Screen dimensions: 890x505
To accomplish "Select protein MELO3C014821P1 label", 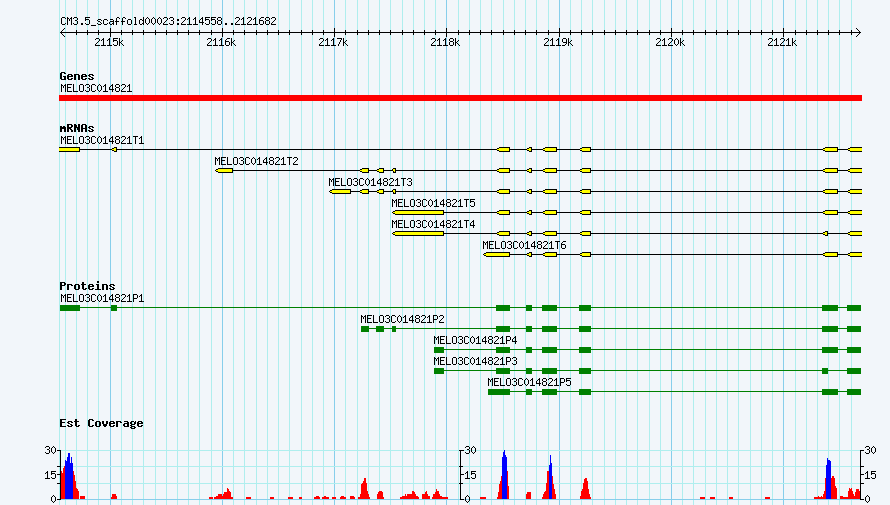I will tap(102, 298).
